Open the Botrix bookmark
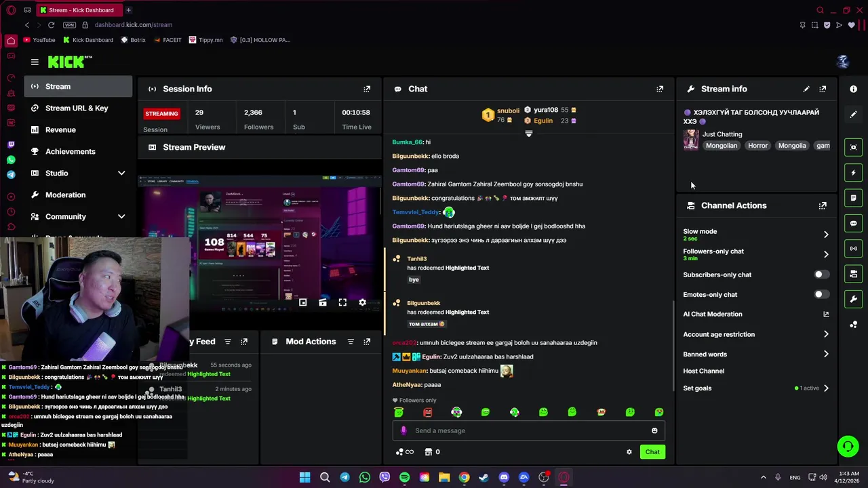The width and height of the screenshot is (868, 488). [134, 40]
